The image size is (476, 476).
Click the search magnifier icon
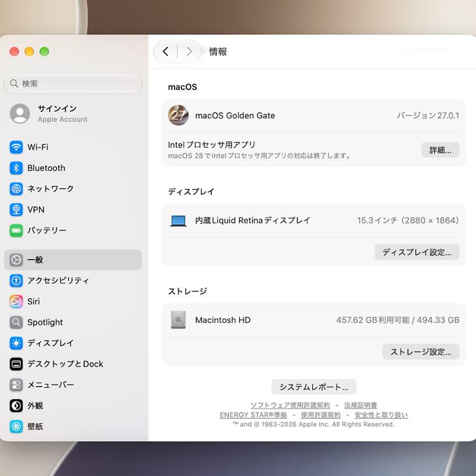tap(14, 83)
